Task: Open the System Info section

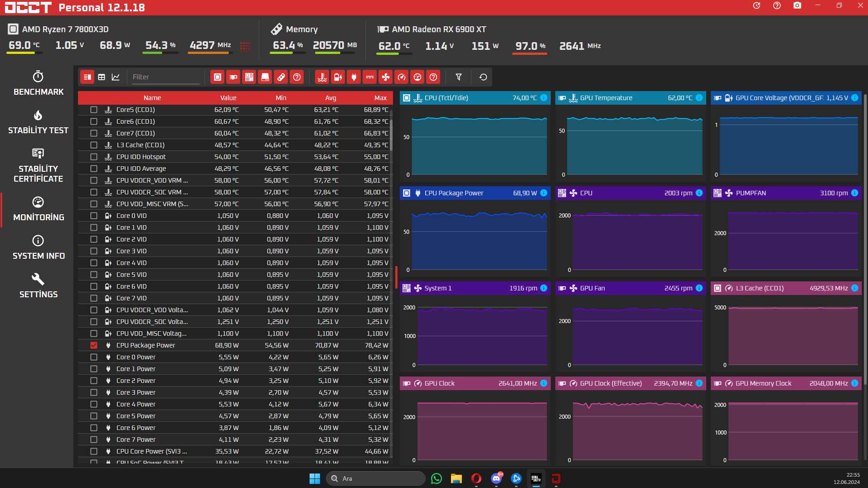Action: (38, 247)
